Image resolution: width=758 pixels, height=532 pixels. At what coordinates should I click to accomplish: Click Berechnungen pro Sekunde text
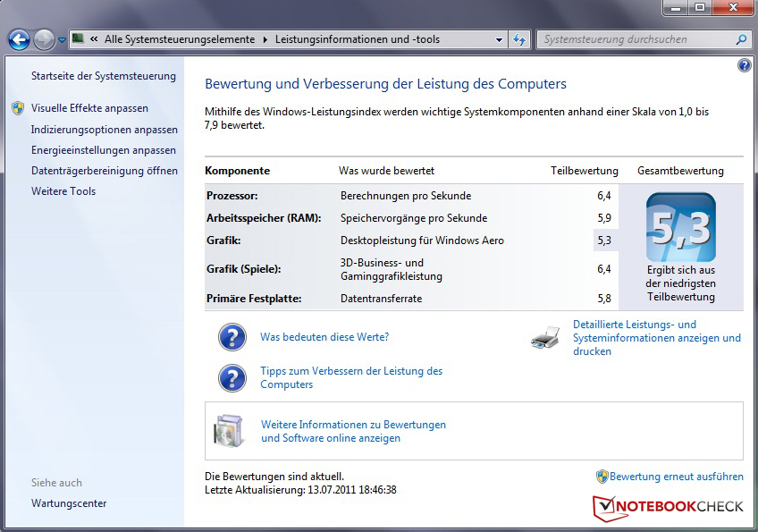(x=406, y=196)
